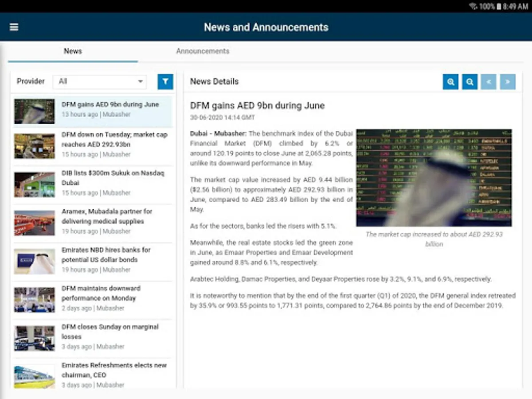Viewport: 532px width, 399px height.
Task: Click the 'News Details' panel title
Action: pos(214,82)
